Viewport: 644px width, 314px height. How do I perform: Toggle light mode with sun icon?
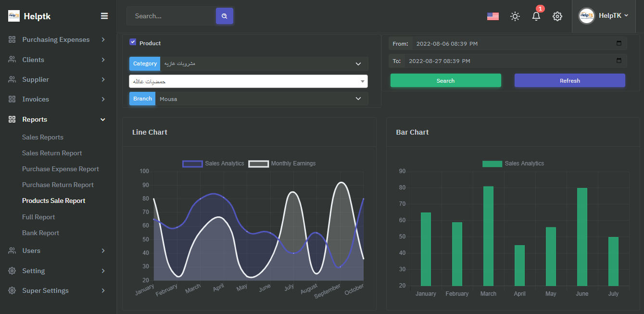pos(515,16)
